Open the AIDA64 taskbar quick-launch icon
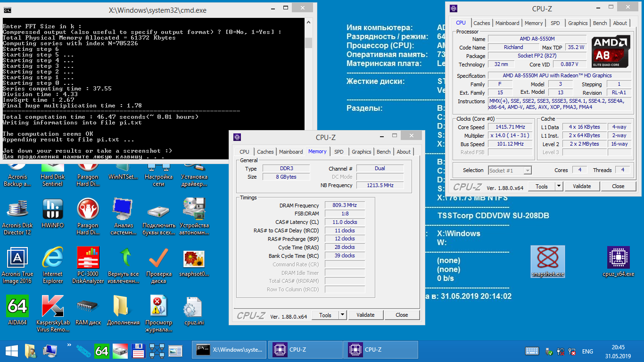 pos(102,351)
